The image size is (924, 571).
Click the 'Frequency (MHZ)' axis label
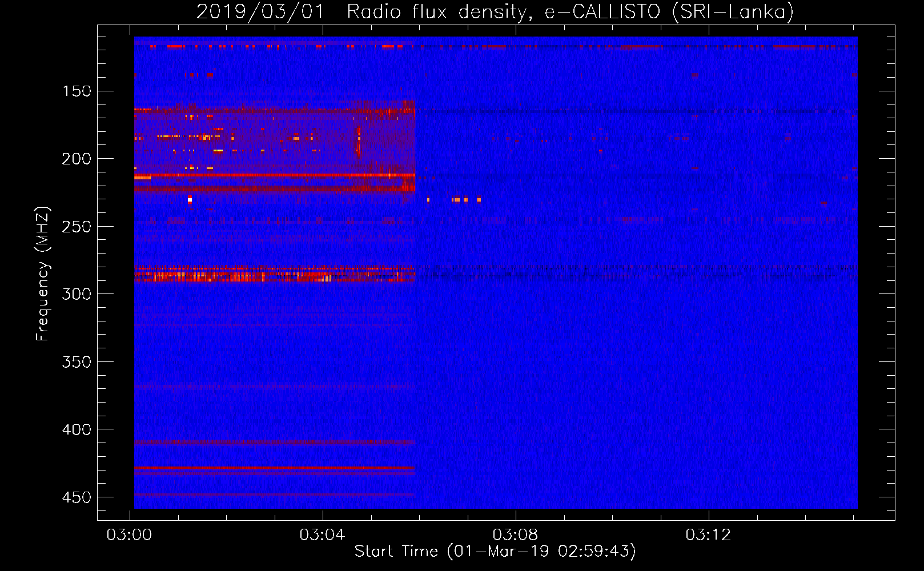tap(43, 274)
